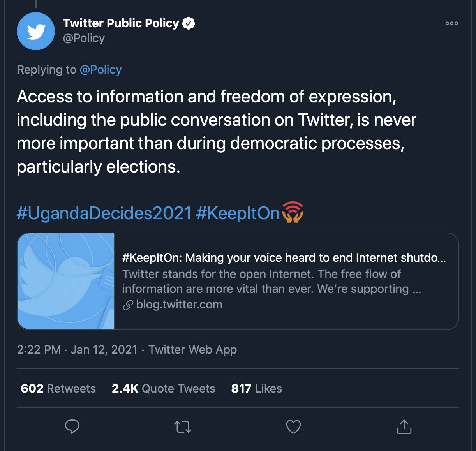This screenshot has height=451, width=476.
Task: Open the @Policy handle under the name
Action: pyautogui.click(x=84, y=38)
